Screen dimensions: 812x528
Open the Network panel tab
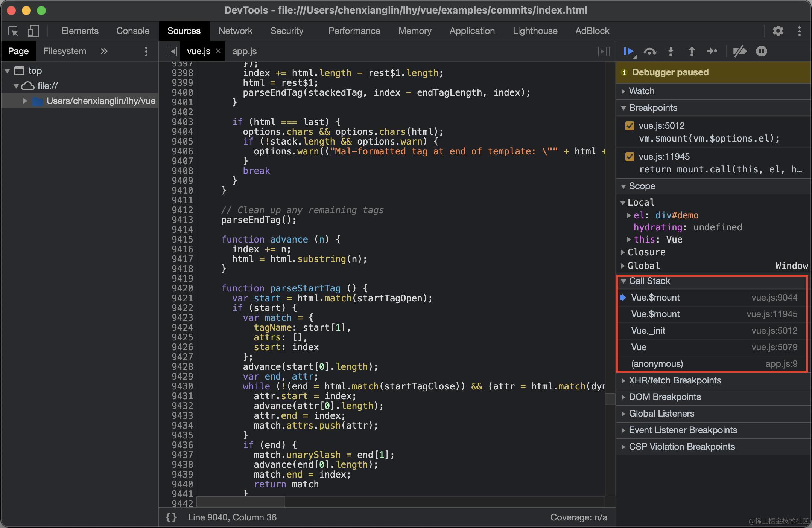(236, 31)
